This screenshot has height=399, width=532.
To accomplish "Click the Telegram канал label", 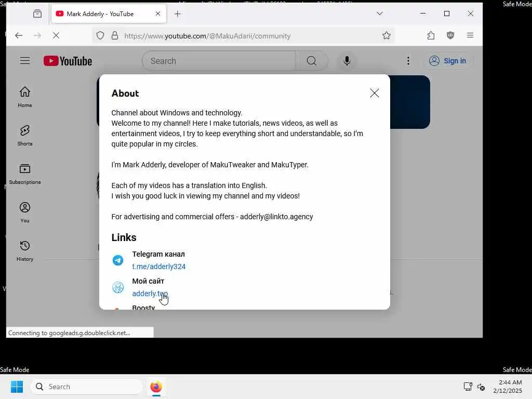I will (x=158, y=254).
